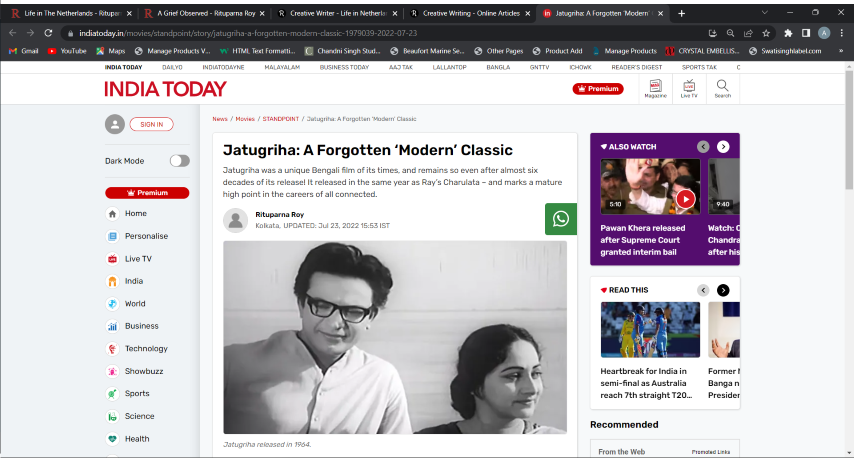Click the Health heart sidebar icon

click(x=112, y=439)
